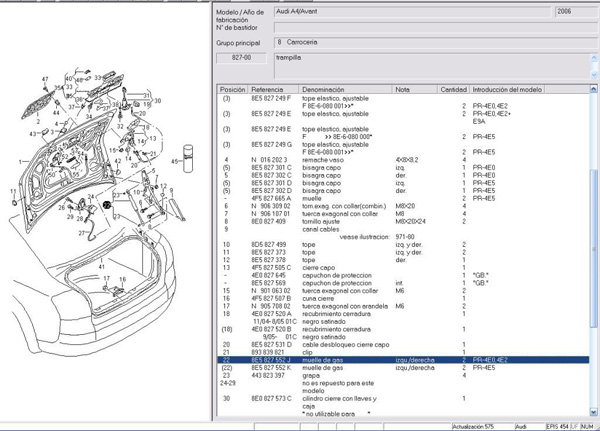Click the Referencia column header
This screenshot has height=431, width=600.
point(267,89)
